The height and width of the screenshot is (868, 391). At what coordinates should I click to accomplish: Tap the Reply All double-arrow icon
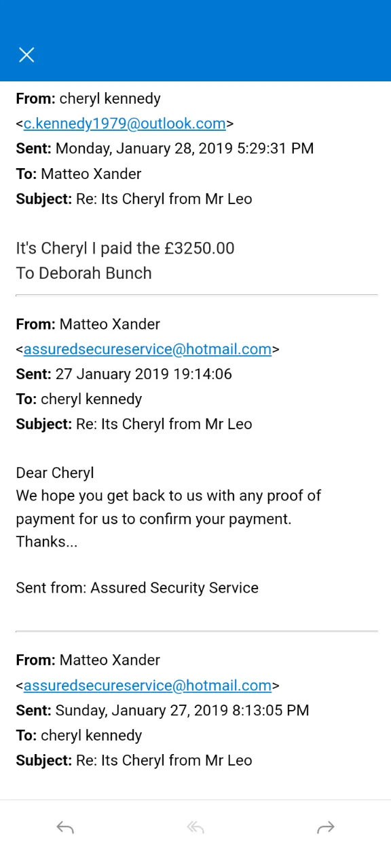tap(195, 827)
